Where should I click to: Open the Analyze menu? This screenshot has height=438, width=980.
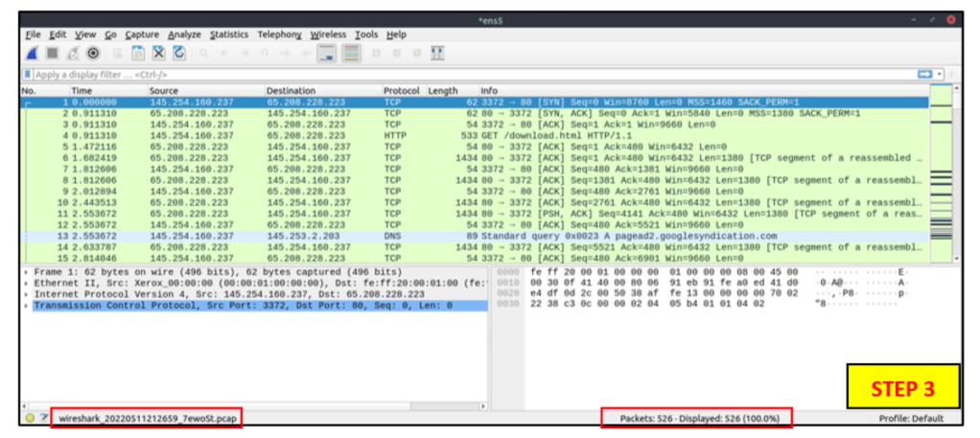[x=184, y=35]
